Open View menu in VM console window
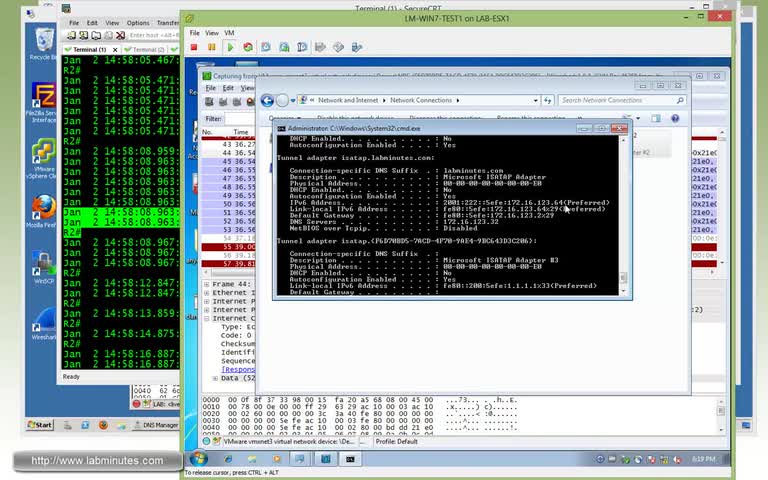This screenshot has height=480, width=768. [212, 33]
